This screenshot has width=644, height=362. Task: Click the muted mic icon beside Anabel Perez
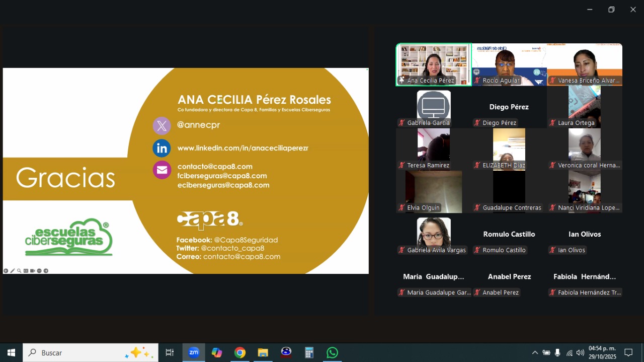(x=477, y=293)
